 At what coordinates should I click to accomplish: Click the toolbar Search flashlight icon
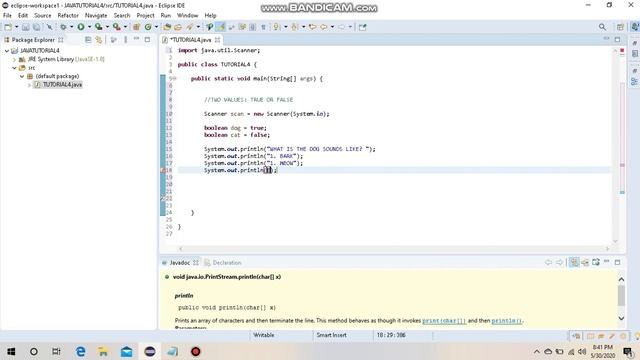pyautogui.click(x=190, y=27)
